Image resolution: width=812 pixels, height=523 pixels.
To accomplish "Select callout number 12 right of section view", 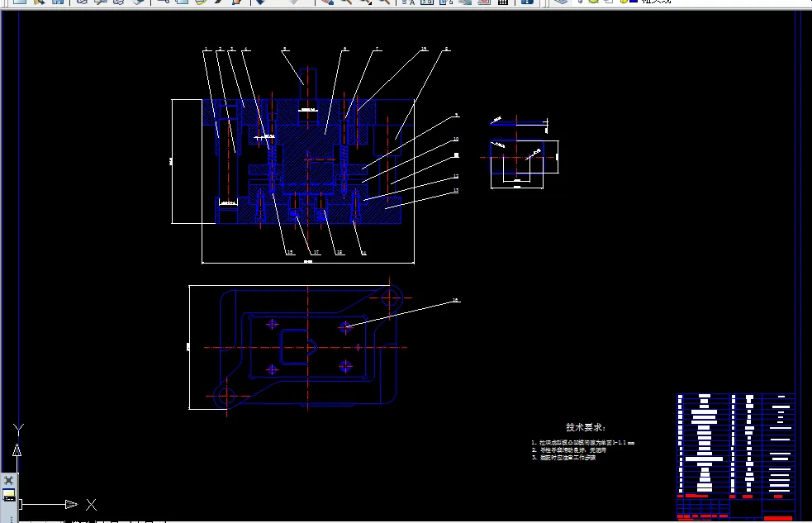I will point(456,176).
